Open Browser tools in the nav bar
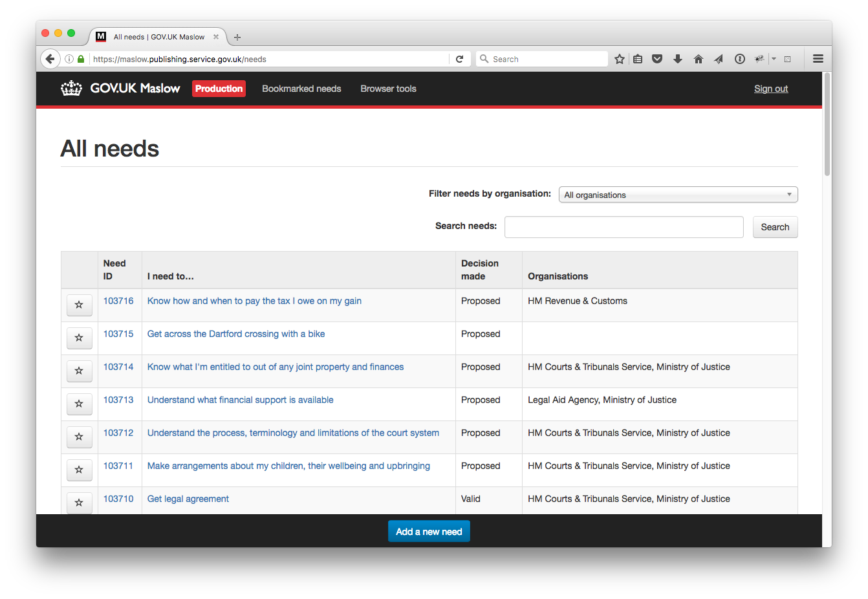Image resolution: width=868 pixels, height=599 pixels. [x=388, y=89]
